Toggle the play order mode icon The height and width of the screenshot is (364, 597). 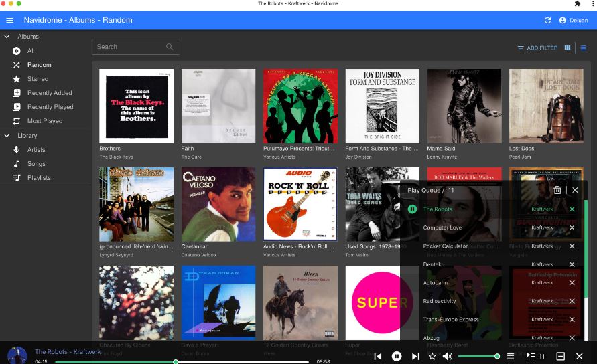coord(511,357)
